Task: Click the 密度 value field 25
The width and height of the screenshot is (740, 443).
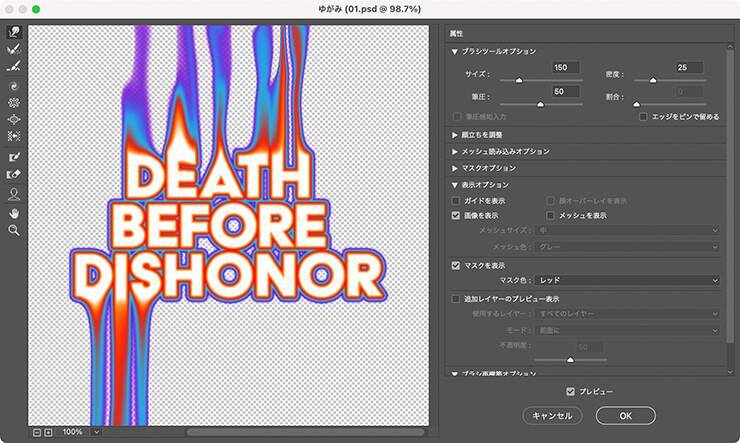Action: [689, 67]
